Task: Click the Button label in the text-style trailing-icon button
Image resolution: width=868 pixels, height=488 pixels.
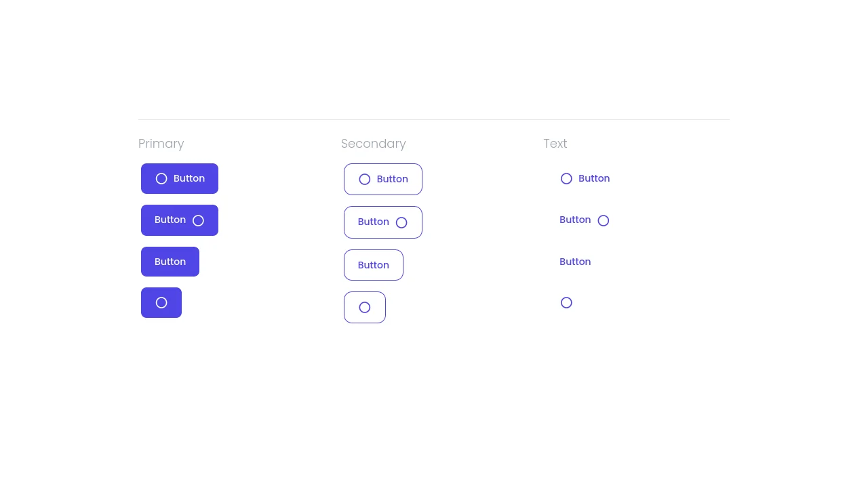Action: pos(575,220)
